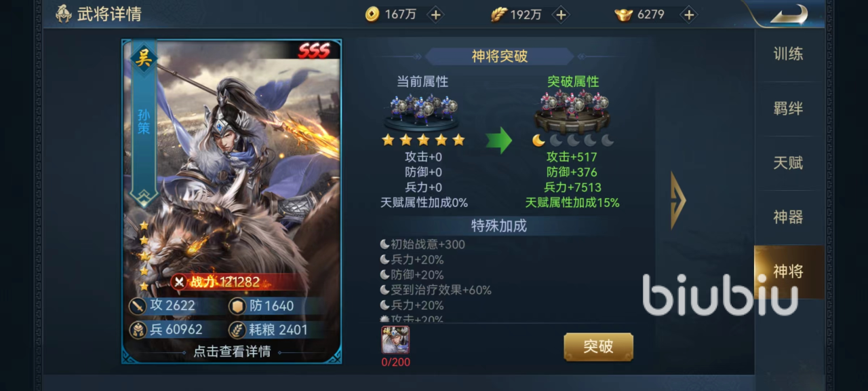Tap the gold ingot currency icon
The image size is (868, 391).
click(x=623, y=14)
